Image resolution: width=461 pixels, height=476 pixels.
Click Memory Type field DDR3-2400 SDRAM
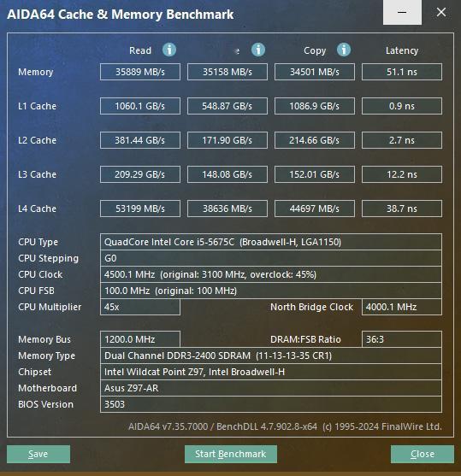(x=271, y=356)
